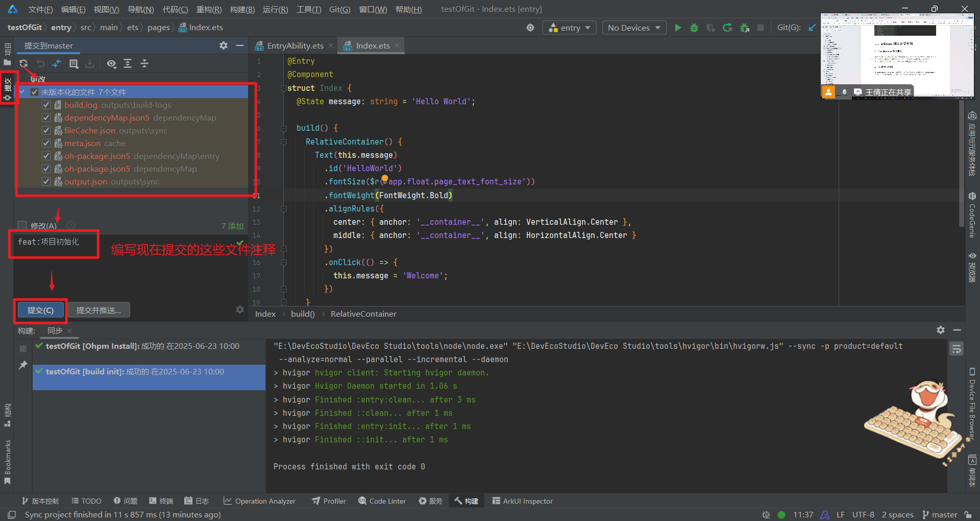Collapse the unversioned files tree node
980x521 pixels.
tap(22, 92)
